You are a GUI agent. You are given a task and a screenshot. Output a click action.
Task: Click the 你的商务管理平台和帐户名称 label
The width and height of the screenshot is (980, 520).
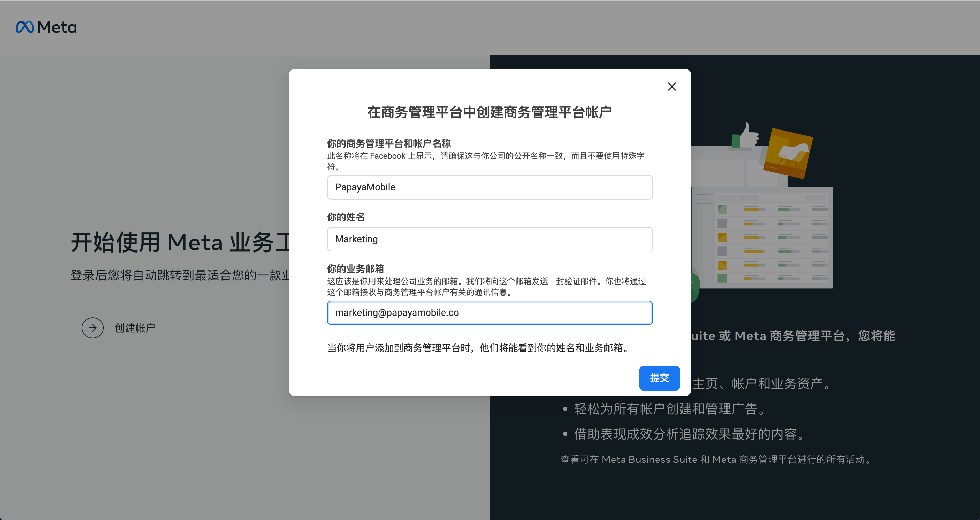(389, 143)
